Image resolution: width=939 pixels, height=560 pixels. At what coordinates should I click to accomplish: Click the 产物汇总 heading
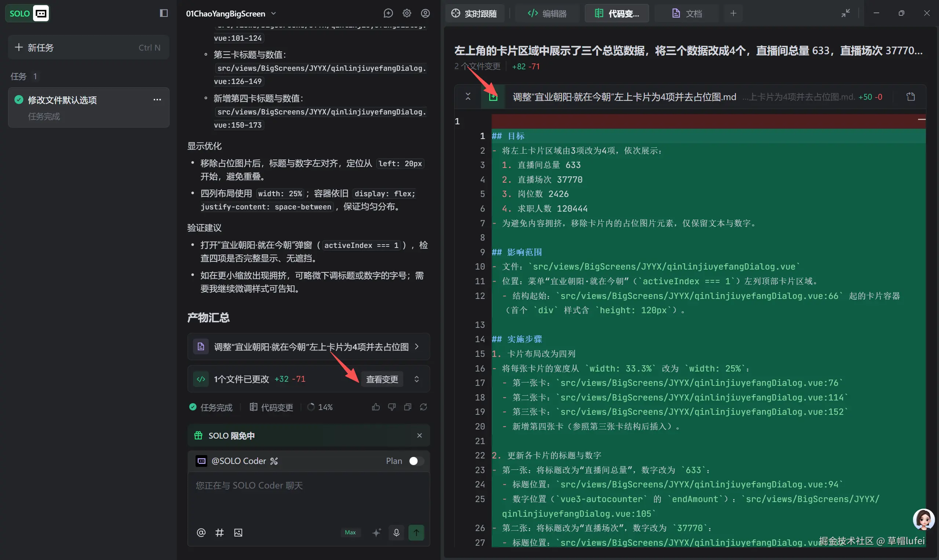tap(208, 317)
